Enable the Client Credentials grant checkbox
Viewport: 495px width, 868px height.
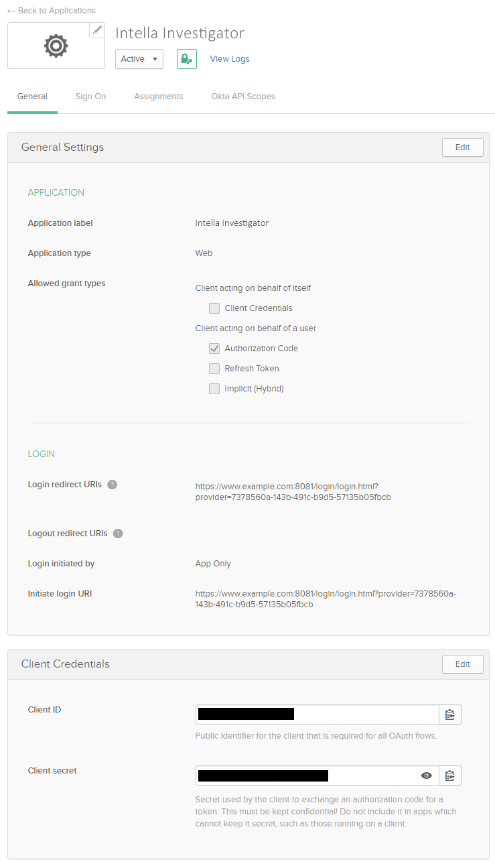[214, 308]
